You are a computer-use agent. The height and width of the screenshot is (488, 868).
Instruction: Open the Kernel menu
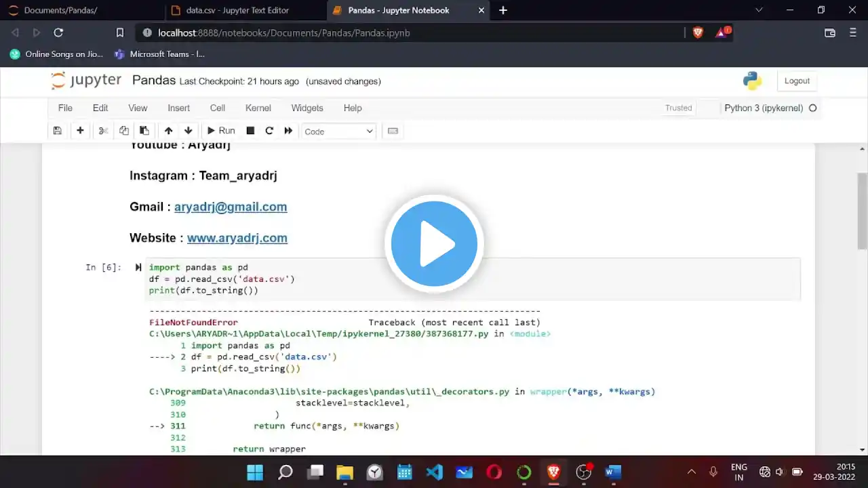tap(258, 108)
